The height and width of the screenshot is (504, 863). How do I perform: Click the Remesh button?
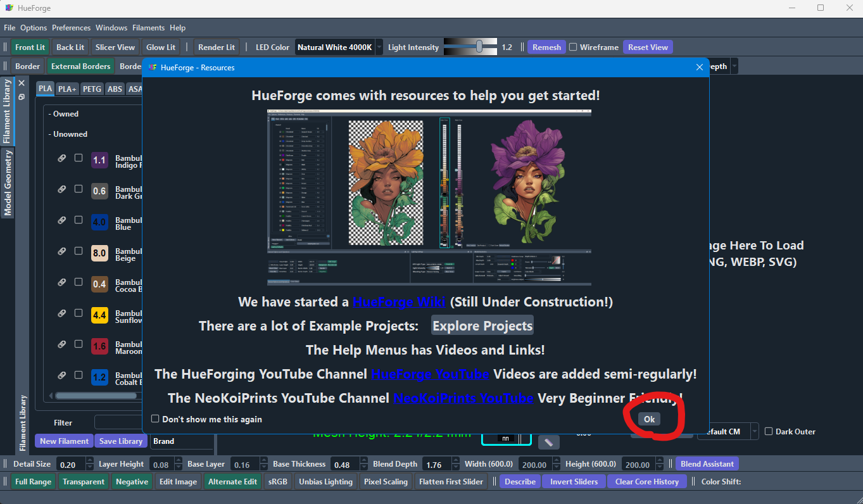(x=546, y=47)
